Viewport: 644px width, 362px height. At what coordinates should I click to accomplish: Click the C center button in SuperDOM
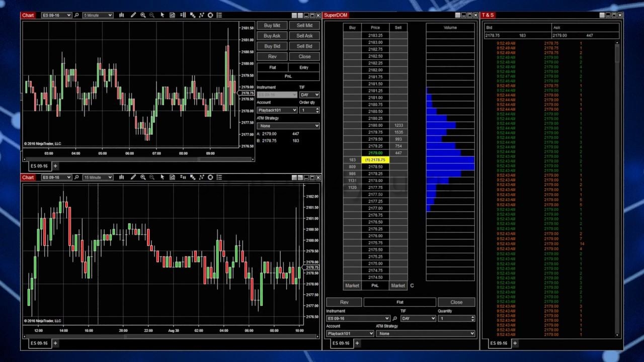(412, 286)
